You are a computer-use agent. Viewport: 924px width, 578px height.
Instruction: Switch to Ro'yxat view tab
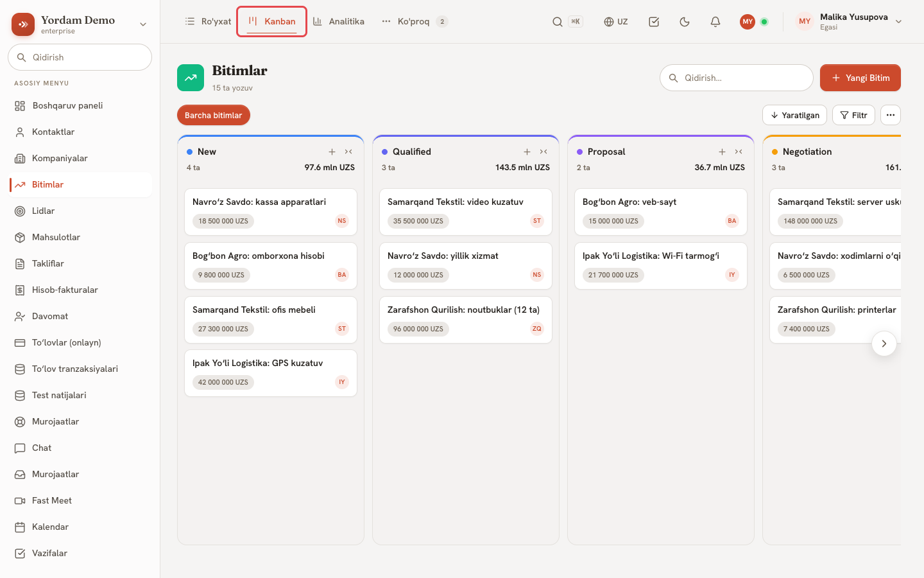click(207, 22)
